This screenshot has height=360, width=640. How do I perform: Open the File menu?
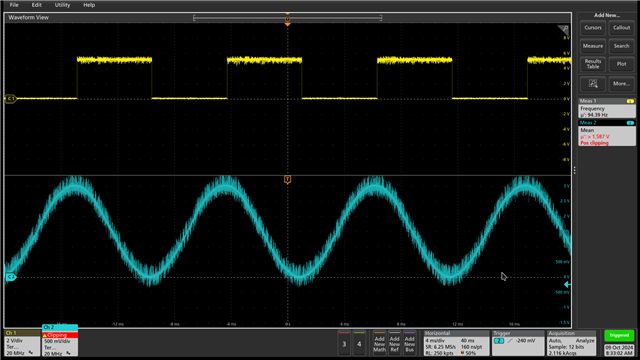tap(14, 5)
